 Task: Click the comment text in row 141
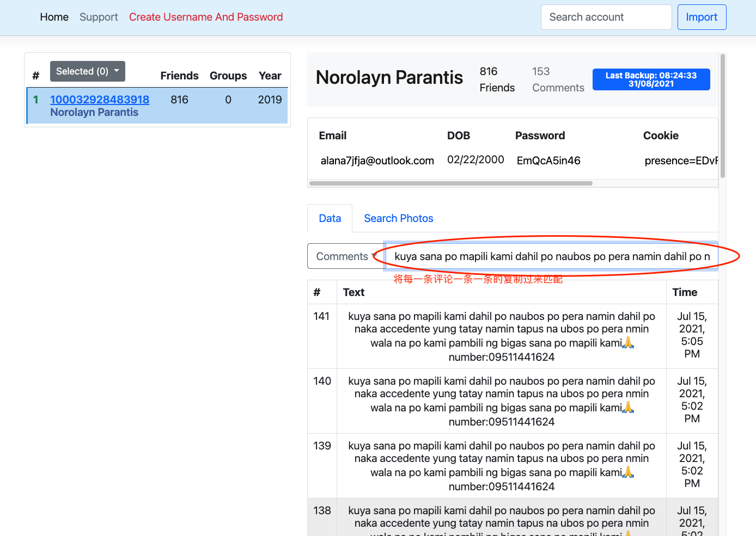tap(502, 336)
